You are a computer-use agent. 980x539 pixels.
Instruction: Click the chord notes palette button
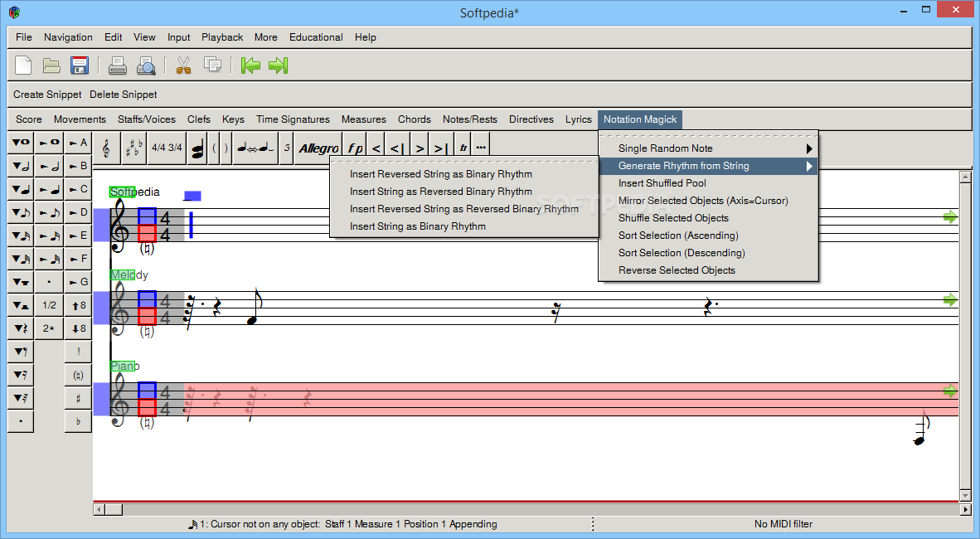pyautogui.click(x=197, y=148)
